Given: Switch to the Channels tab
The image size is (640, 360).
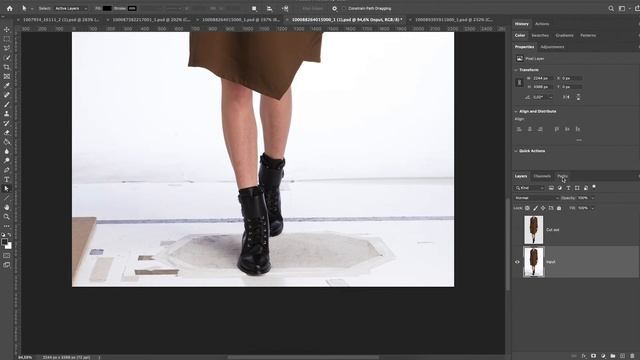Looking at the screenshot, I should coord(542,176).
